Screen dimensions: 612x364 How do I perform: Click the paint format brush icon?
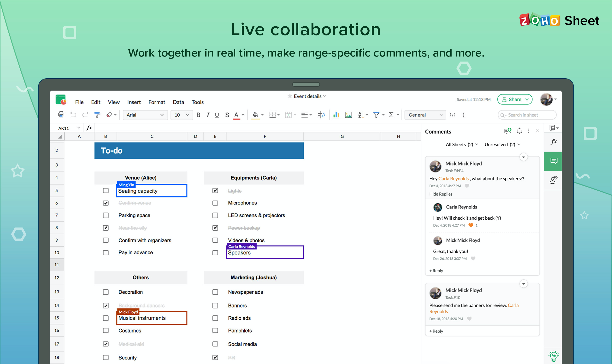tap(97, 115)
